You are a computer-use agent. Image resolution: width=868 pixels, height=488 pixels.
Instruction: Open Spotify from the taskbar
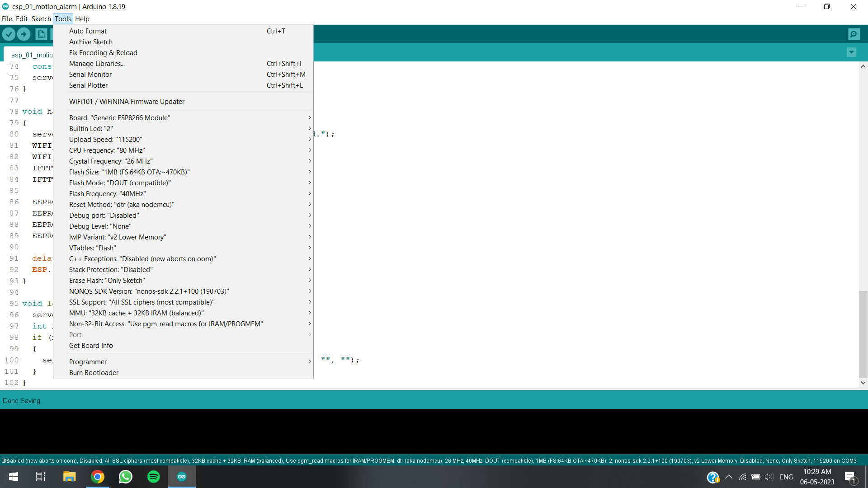pos(153,476)
